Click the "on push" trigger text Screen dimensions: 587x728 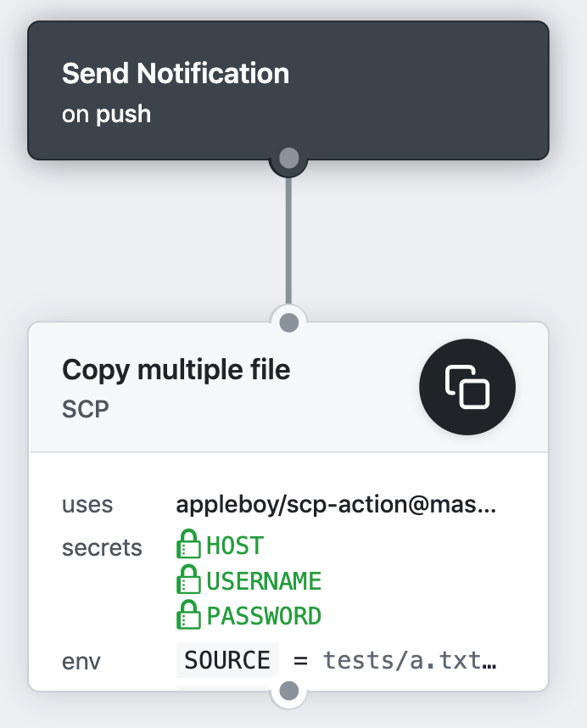[x=106, y=114]
